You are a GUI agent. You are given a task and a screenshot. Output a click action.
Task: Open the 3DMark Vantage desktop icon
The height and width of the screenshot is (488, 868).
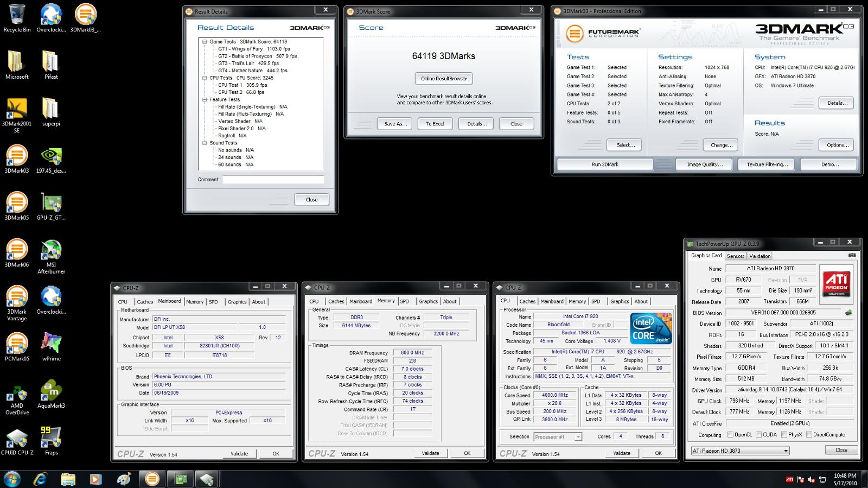[x=17, y=303]
